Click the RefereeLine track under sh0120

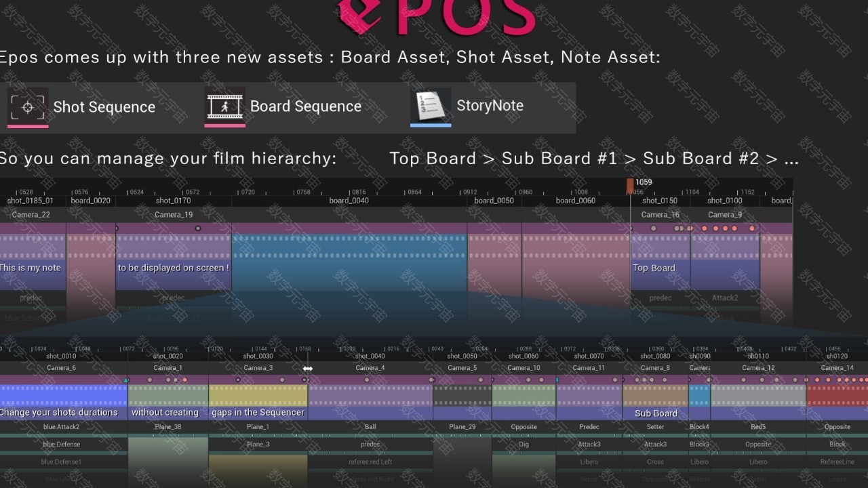(x=837, y=462)
